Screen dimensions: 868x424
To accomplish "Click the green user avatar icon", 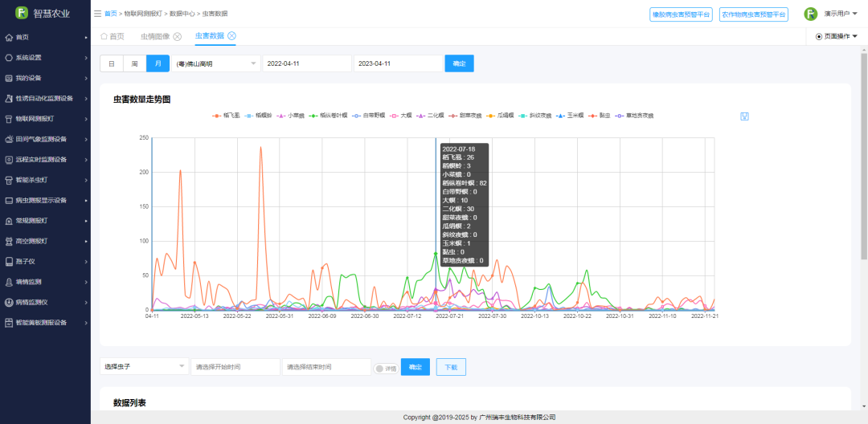I will pos(810,14).
